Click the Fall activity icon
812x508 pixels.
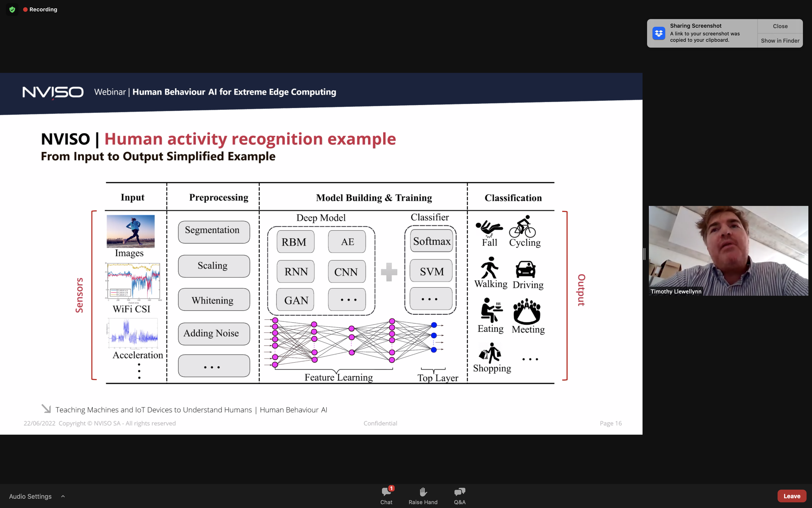pyautogui.click(x=489, y=229)
